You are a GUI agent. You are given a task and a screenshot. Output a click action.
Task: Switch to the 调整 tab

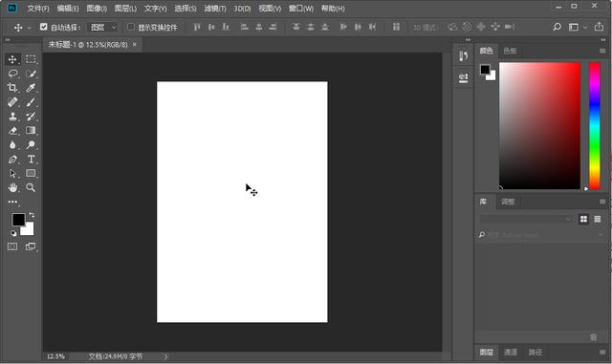point(508,202)
